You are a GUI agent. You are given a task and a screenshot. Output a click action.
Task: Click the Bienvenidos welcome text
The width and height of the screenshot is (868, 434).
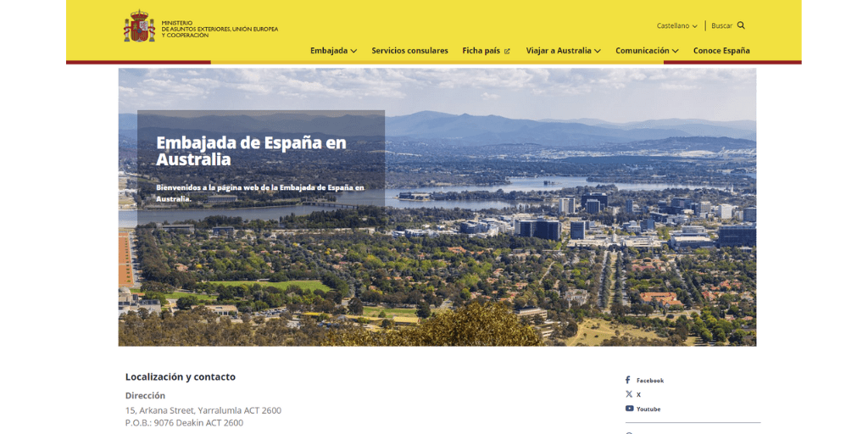(x=260, y=192)
